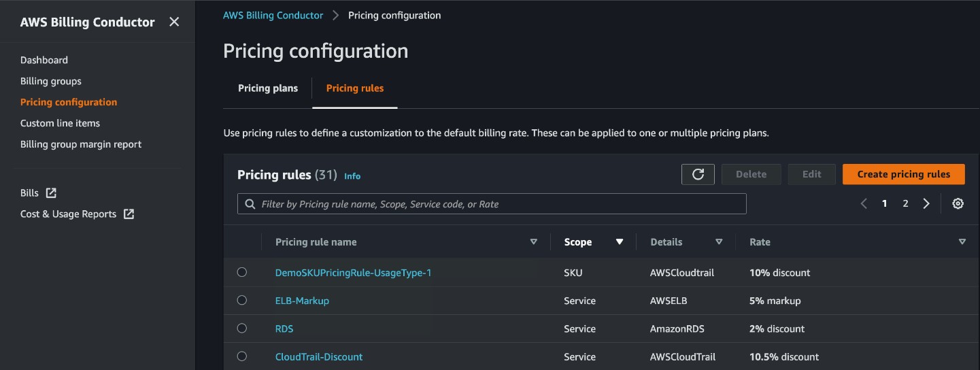
Task: Click the Pricing configuration breadcrumb text
Action: click(x=394, y=15)
